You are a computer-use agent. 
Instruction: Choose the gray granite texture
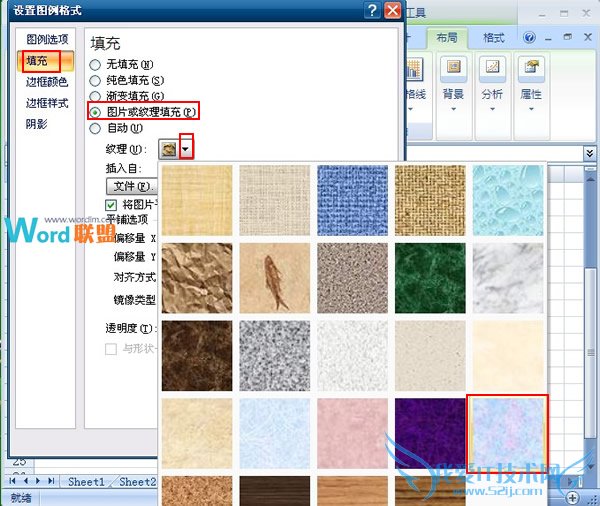tap(274, 356)
